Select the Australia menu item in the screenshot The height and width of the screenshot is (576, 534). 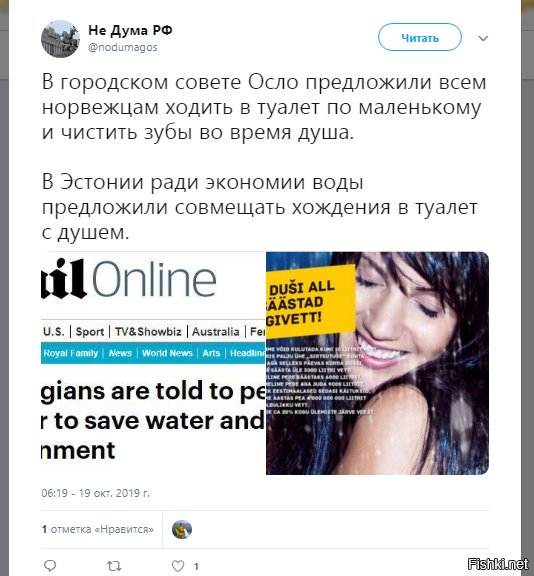(216, 332)
